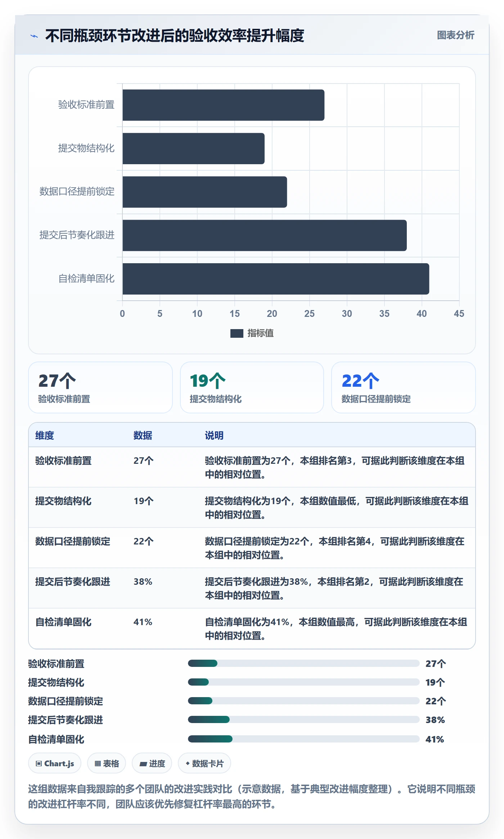504x839 pixels.
Task: Click the 图表分析 label in the header
Action: pos(455,35)
